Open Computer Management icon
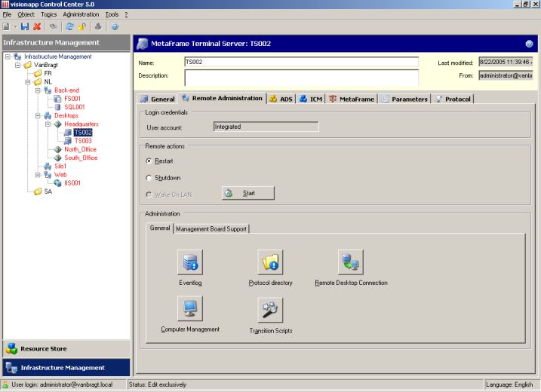Image resolution: width=541 pixels, height=392 pixels. click(190, 308)
